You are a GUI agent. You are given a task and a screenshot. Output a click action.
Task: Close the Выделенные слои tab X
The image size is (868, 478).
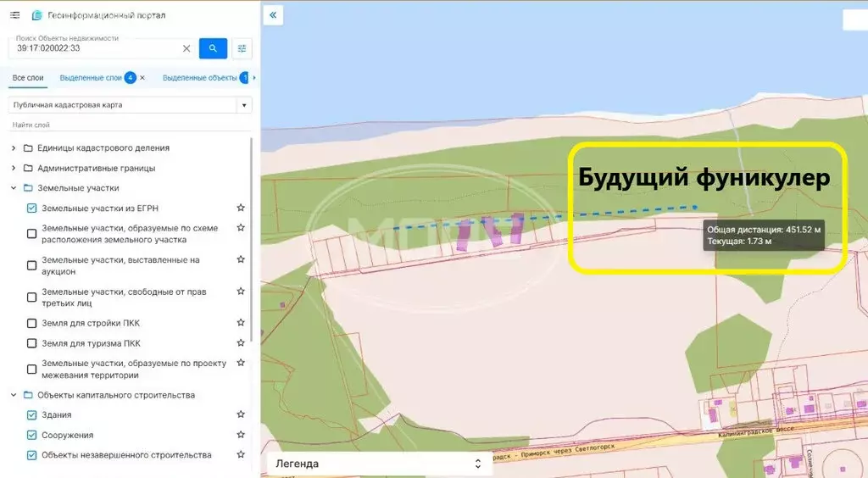click(x=142, y=78)
